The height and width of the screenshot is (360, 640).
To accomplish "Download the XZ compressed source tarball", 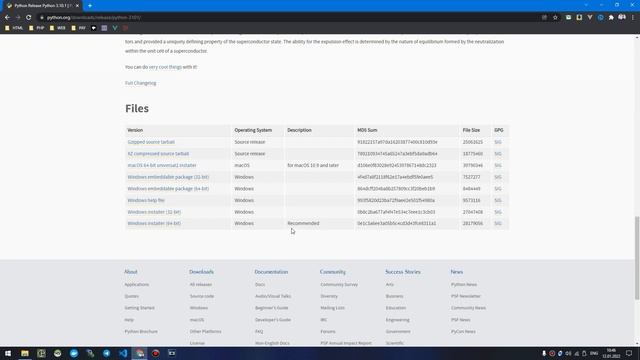I will click(158, 154).
